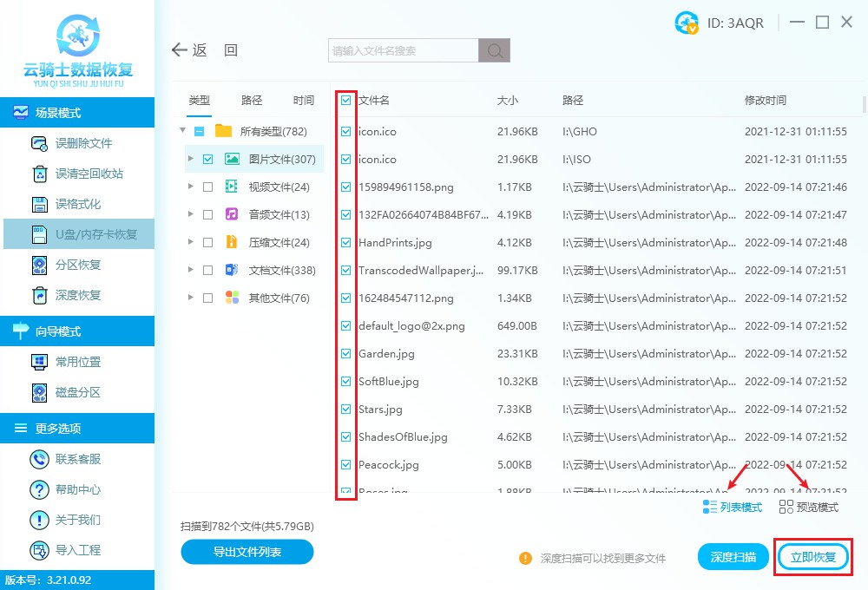Open 常用位置 under wizard mode
The image size is (868, 590).
pos(78,361)
